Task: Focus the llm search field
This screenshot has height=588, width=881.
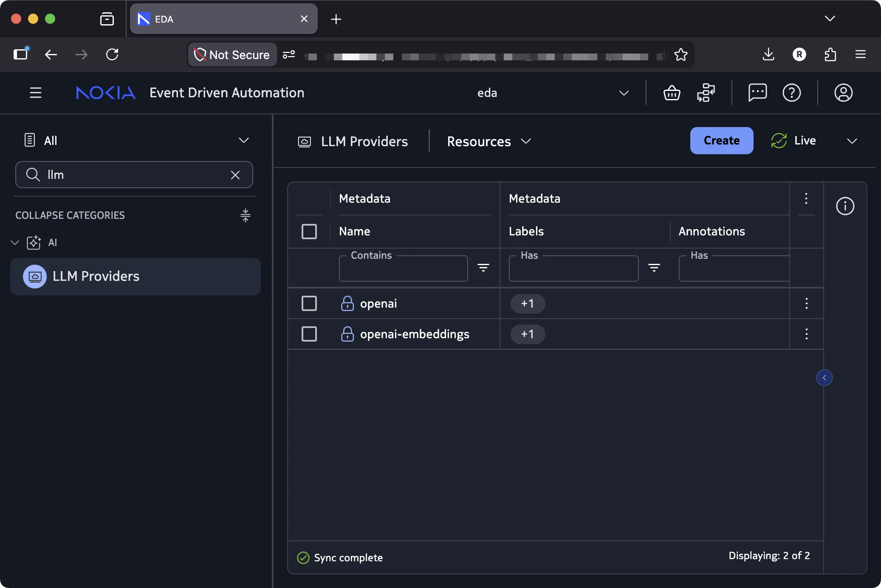Action: tap(134, 175)
